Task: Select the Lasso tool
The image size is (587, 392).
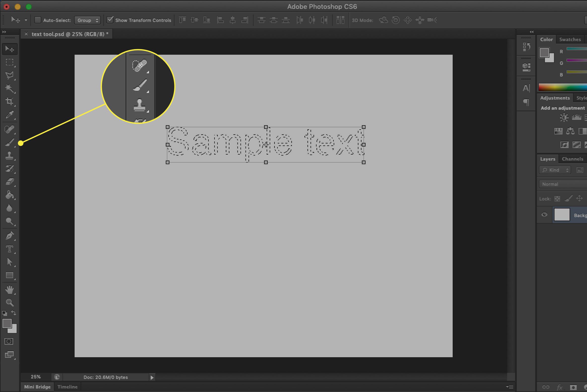Action: tap(10, 75)
